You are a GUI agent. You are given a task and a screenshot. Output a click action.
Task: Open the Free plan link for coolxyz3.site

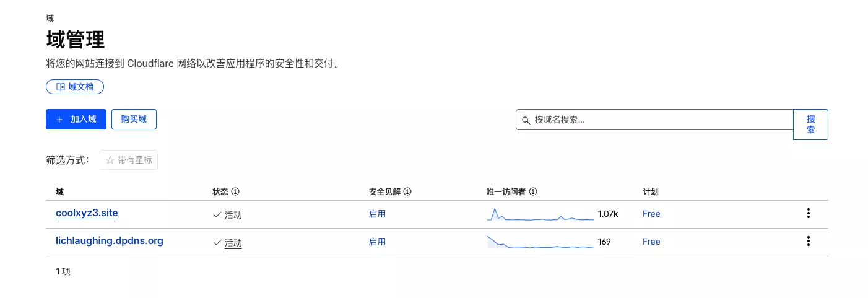[651, 214]
